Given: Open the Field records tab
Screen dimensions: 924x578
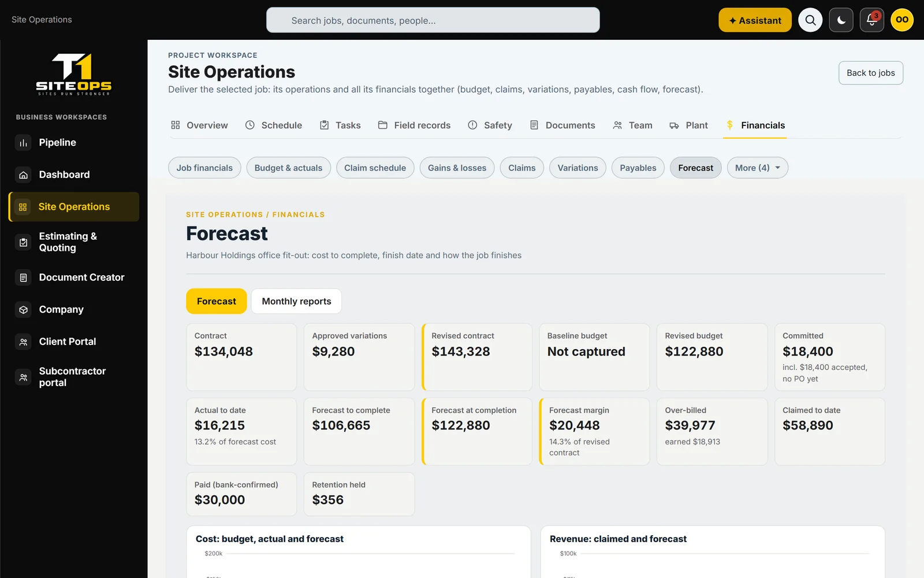Looking at the screenshot, I should click(x=414, y=125).
